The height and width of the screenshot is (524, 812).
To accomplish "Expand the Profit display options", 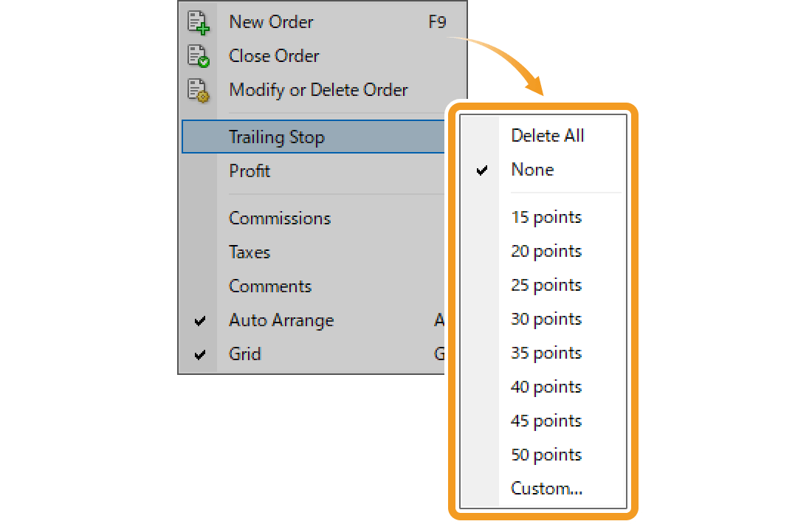I will coord(250,171).
